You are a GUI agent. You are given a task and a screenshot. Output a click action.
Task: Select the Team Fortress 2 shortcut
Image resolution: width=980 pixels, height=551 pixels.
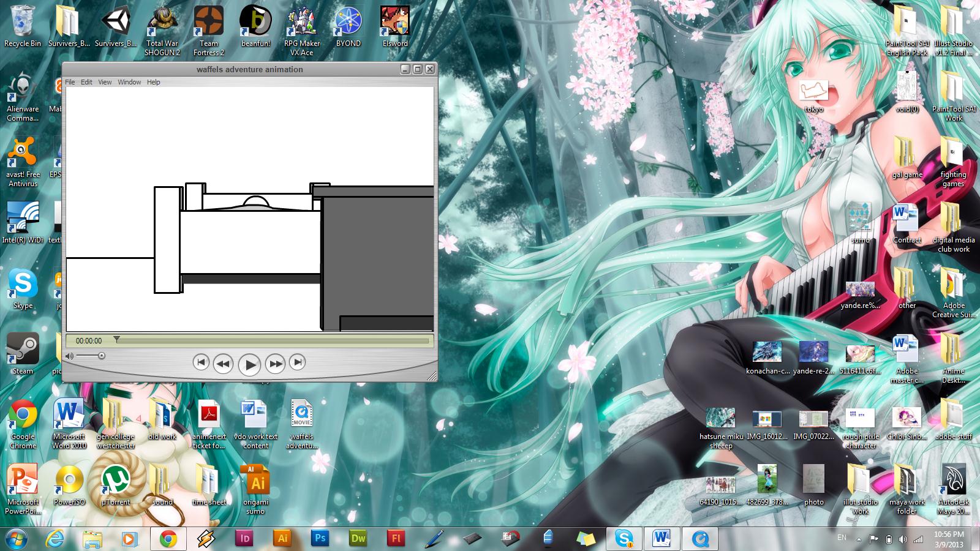[x=209, y=31]
